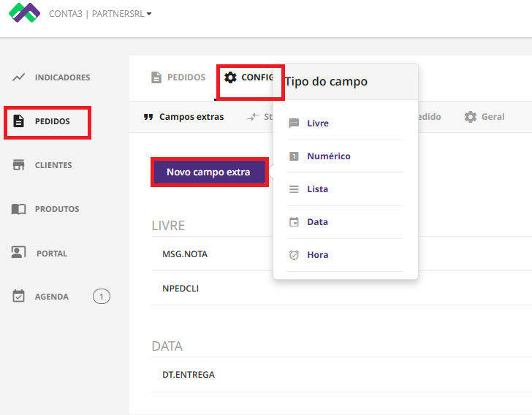This screenshot has width=532, height=415.
Task: Select Lista as the field type
Action: [x=317, y=189]
